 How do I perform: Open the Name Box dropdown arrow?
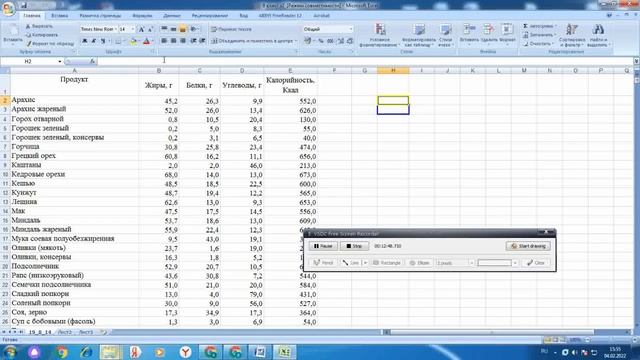60,61
